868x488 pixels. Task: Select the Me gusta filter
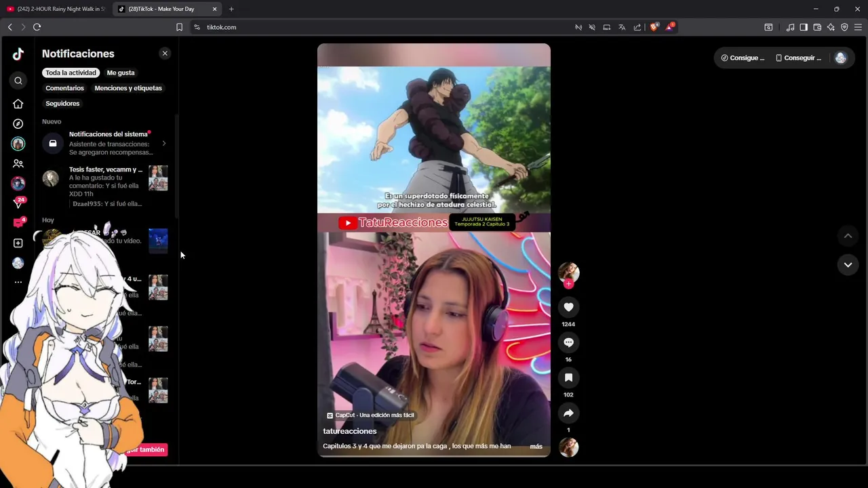121,73
